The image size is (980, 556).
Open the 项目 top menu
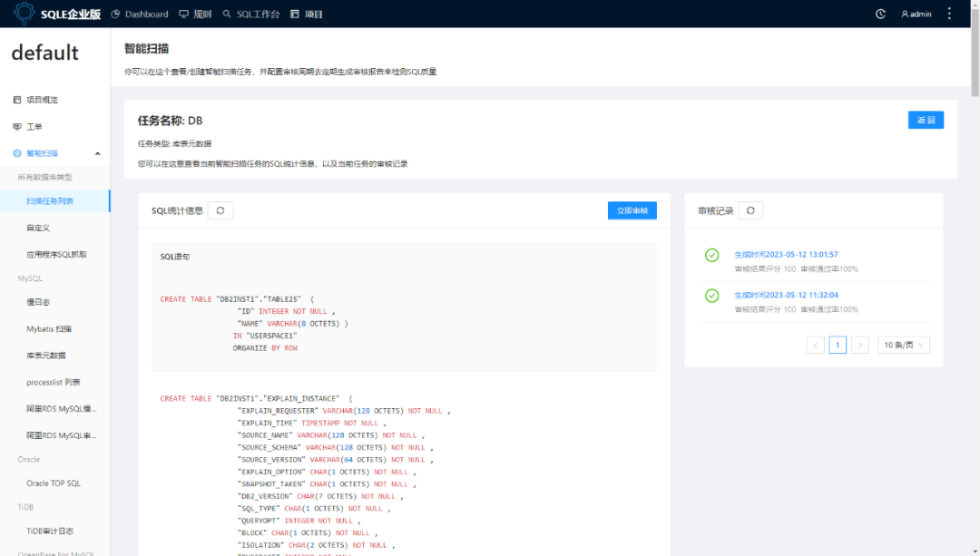coord(307,14)
